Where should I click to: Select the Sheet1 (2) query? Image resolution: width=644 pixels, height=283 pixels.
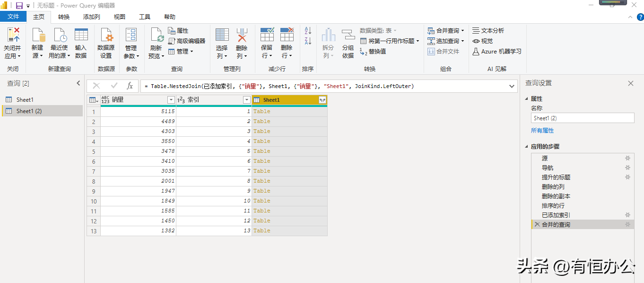42,111
